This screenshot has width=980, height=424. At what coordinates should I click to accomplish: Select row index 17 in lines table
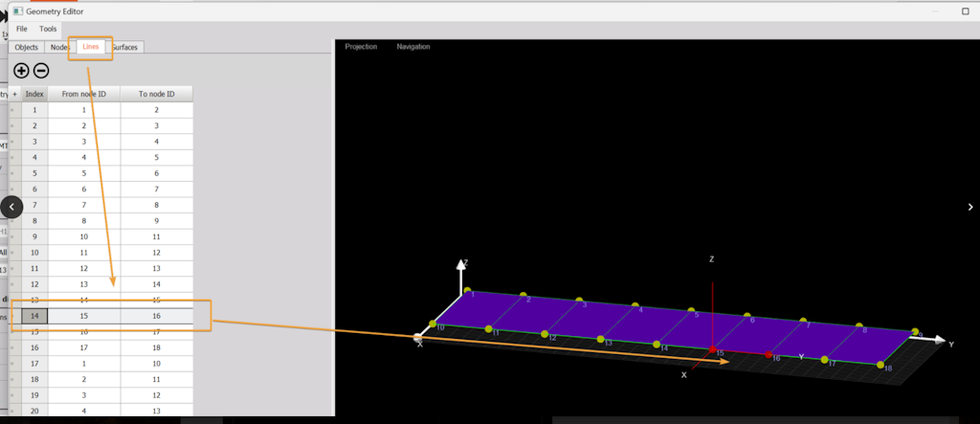pyautogui.click(x=34, y=363)
